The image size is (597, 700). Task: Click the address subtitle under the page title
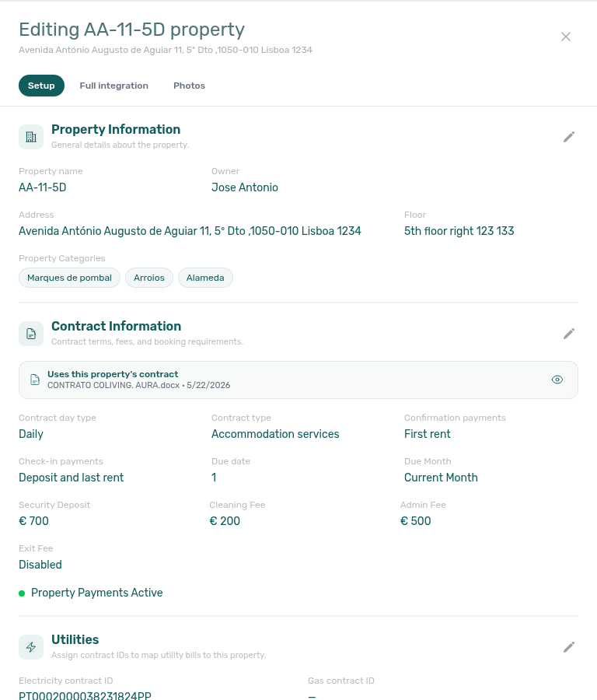[165, 50]
